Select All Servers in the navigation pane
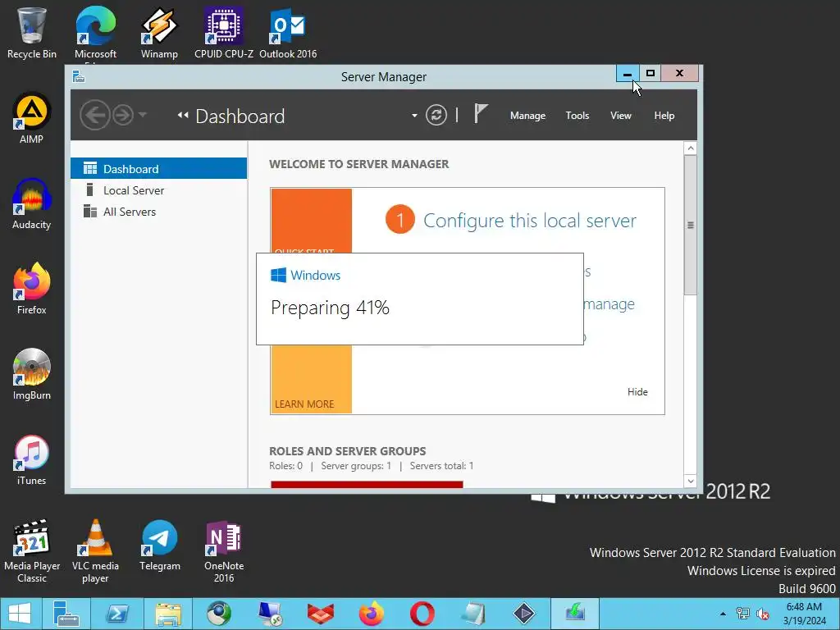The height and width of the screenshot is (630, 840). 158,212
